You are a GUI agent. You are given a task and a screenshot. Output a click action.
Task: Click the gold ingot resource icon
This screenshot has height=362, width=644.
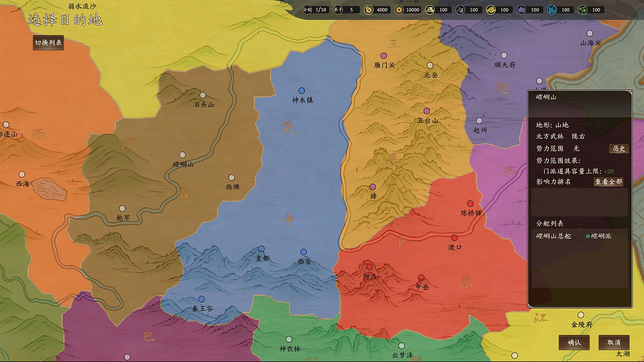tap(491, 10)
